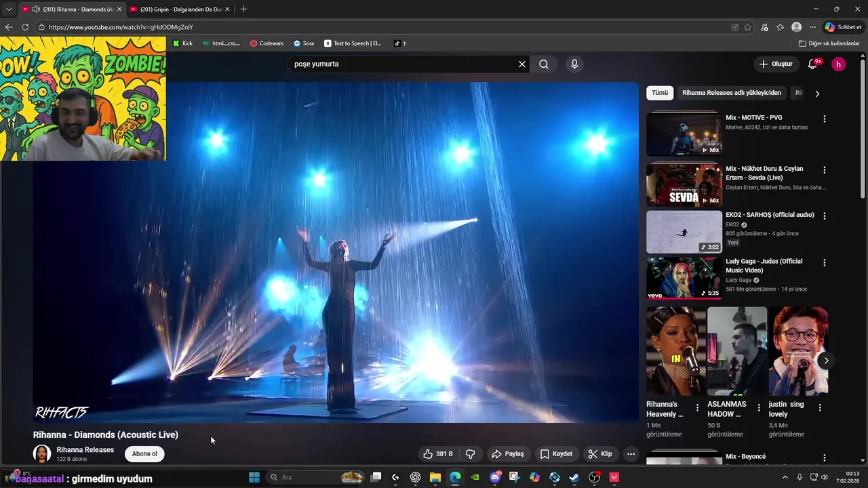Image resolution: width=868 pixels, height=488 pixels.
Task: Add page to favorites with star icon
Action: click(748, 27)
